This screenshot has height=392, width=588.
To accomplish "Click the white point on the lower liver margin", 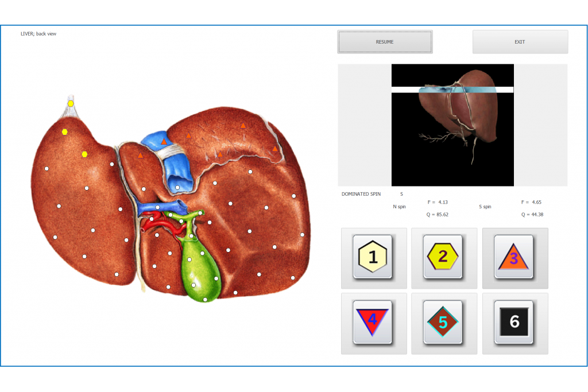I will pos(235,294).
